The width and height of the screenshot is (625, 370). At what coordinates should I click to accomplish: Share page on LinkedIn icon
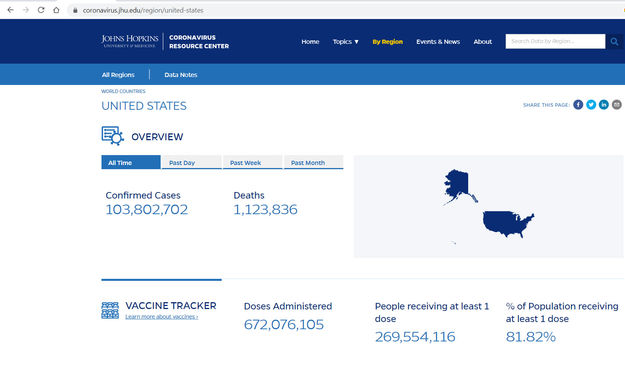(x=603, y=104)
